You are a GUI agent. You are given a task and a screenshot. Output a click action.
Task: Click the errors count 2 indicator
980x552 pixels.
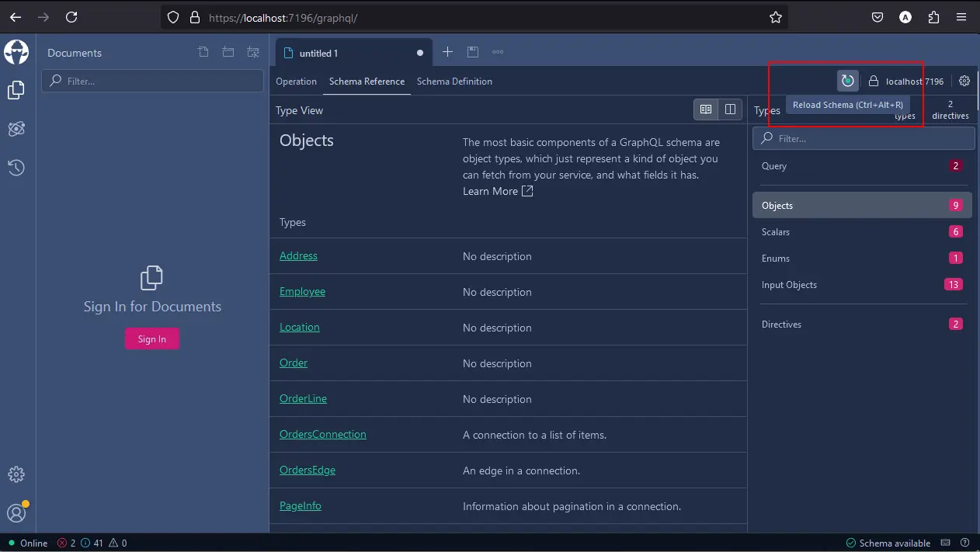pyautogui.click(x=67, y=543)
